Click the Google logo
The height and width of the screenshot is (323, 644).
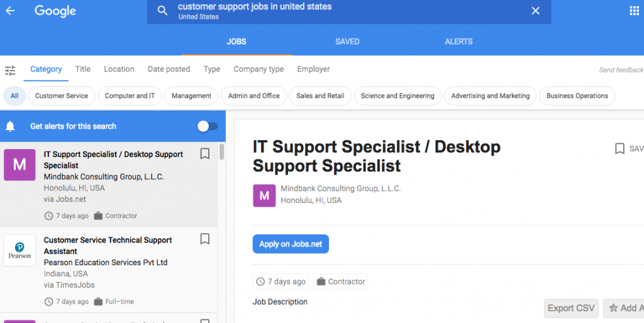click(55, 11)
